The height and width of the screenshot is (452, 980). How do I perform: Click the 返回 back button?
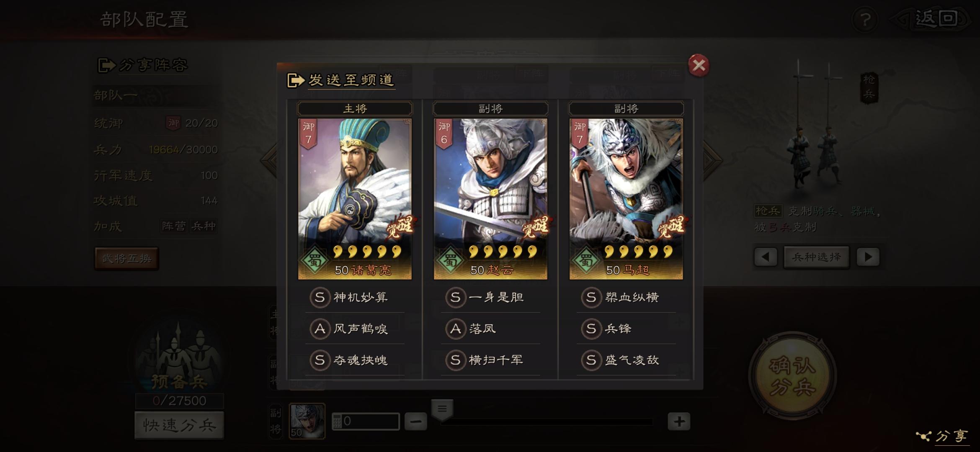pyautogui.click(x=931, y=20)
